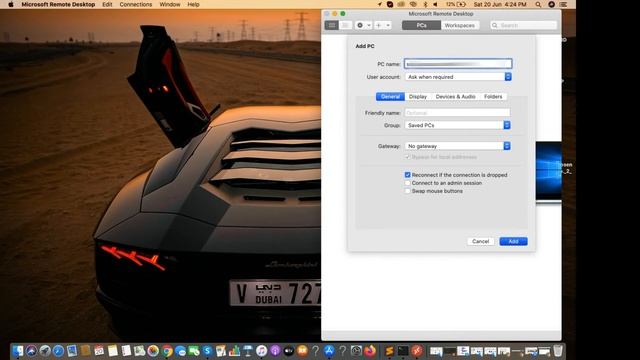Open App Store from the Dock
This screenshot has width=640, height=360.
pos(329,351)
